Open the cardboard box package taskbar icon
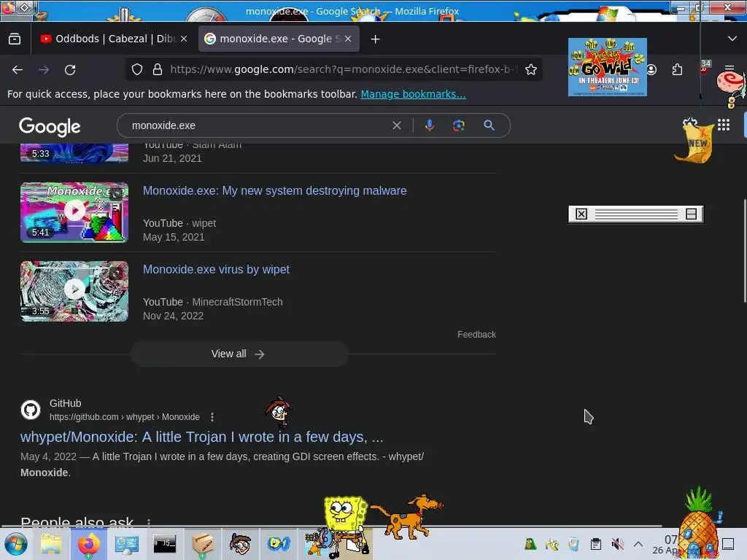 coord(203,544)
